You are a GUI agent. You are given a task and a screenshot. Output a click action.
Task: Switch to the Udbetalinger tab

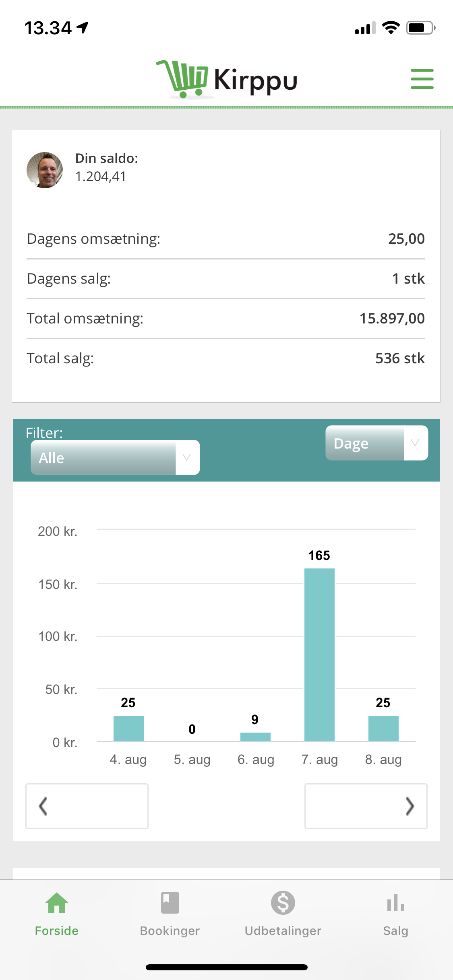pos(283,931)
